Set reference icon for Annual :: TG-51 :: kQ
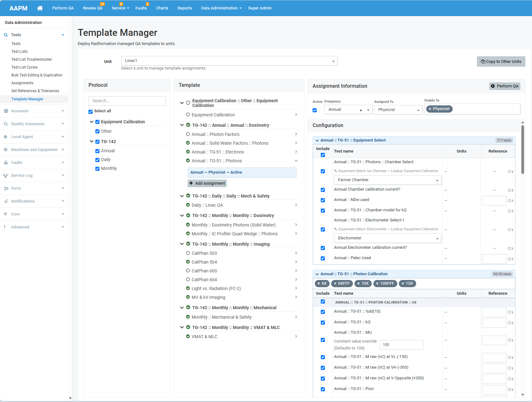This screenshot has height=402, width=532. [x=510, y=323]
